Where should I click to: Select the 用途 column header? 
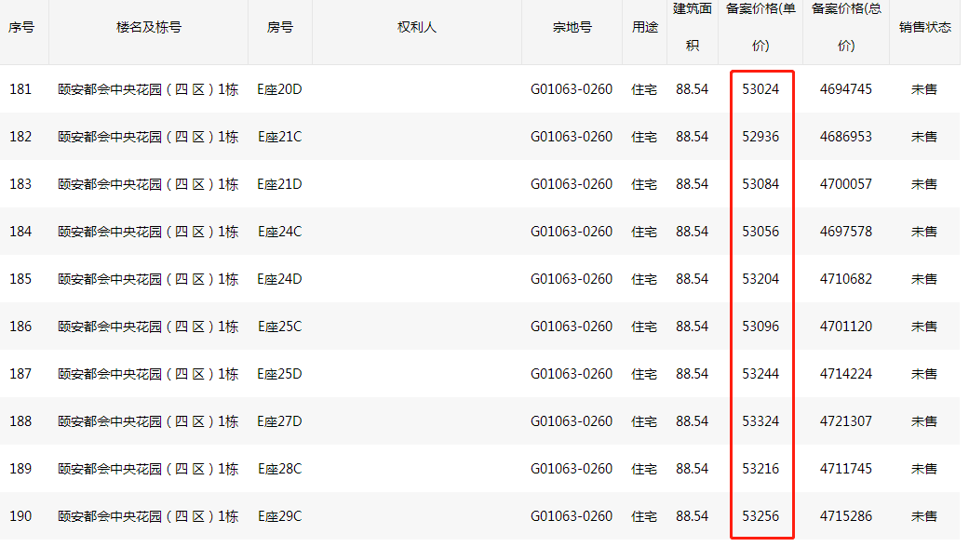point(644,27)
